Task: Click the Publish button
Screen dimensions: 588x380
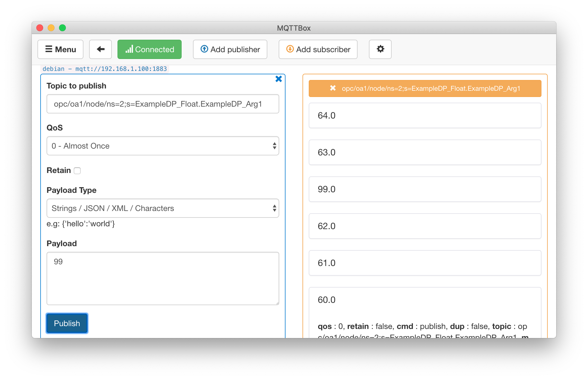Action: click(67, 323)
